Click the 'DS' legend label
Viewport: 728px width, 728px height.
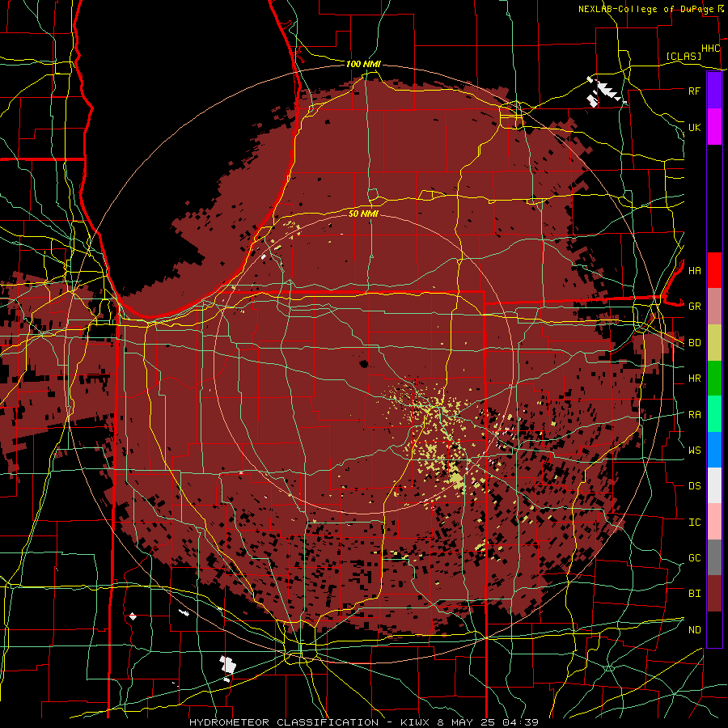[x=695, y=486]
